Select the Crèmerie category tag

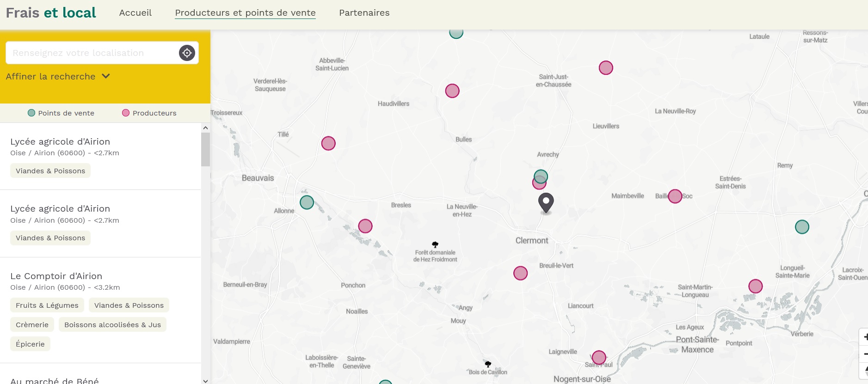tap(32, 325)
